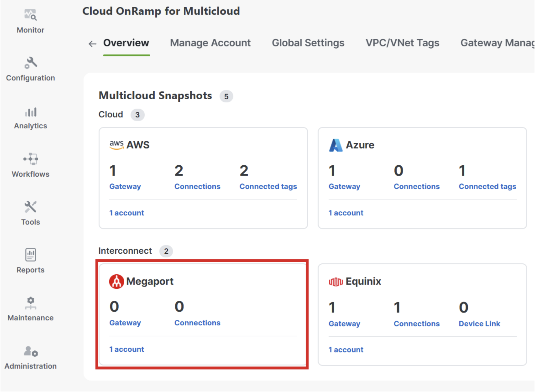This screenshot has width=535, height=392.
Task: Open the VPC/VNet Tags tab
Action: [403, 43]
